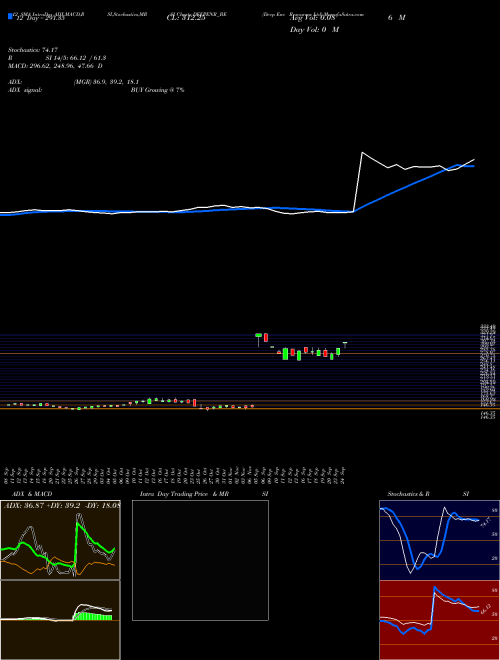Image resolution: width=500 pixels, height=660 pixels.
Task: Click the price scale labels on right axis
Action: point(488,371)
